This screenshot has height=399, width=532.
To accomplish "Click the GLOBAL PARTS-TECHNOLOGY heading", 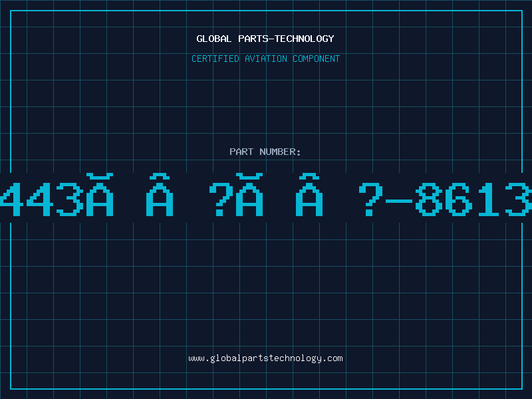I will point(265,39).
